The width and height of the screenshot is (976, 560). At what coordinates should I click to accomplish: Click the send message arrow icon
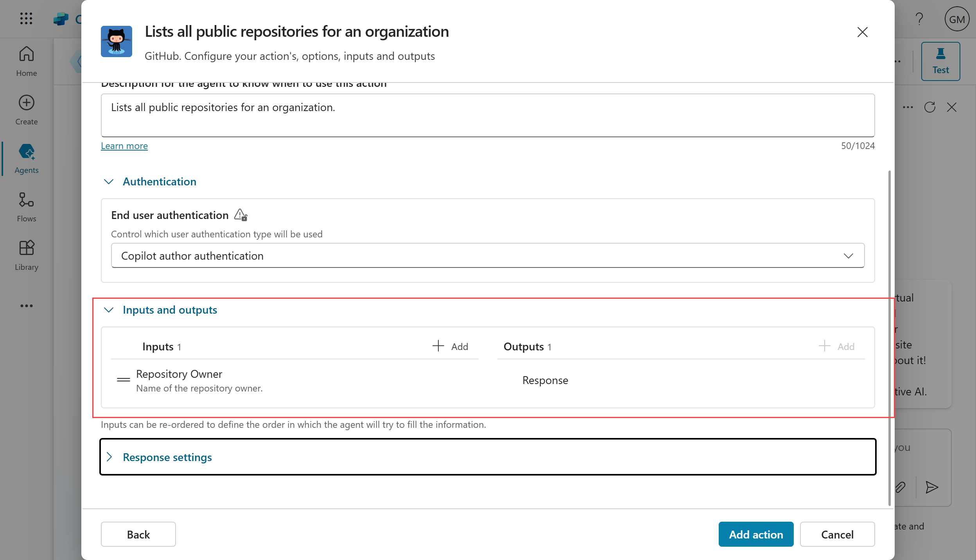932,487
